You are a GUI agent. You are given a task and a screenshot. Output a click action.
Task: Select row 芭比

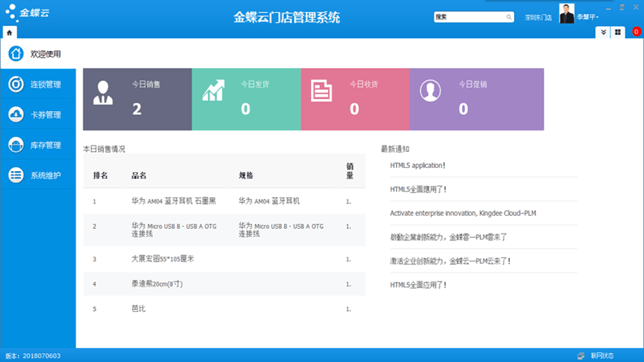pyautogui.click(x=224, y=308)
